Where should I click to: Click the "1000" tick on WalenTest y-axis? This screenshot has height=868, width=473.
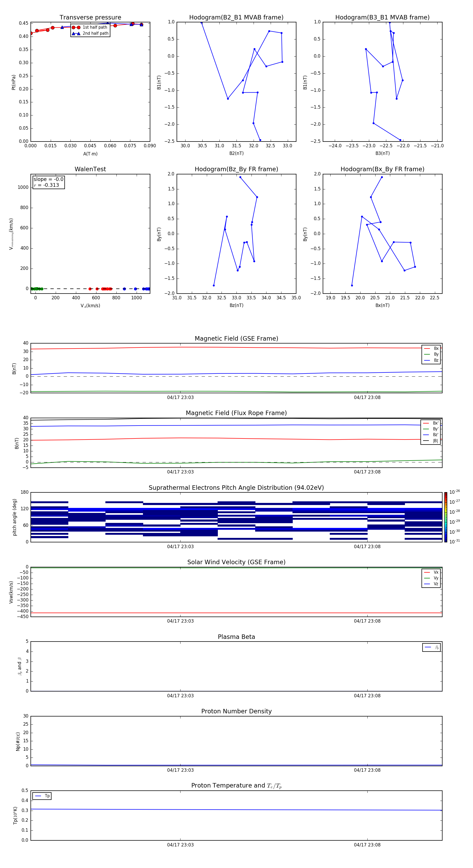(23, 187)
